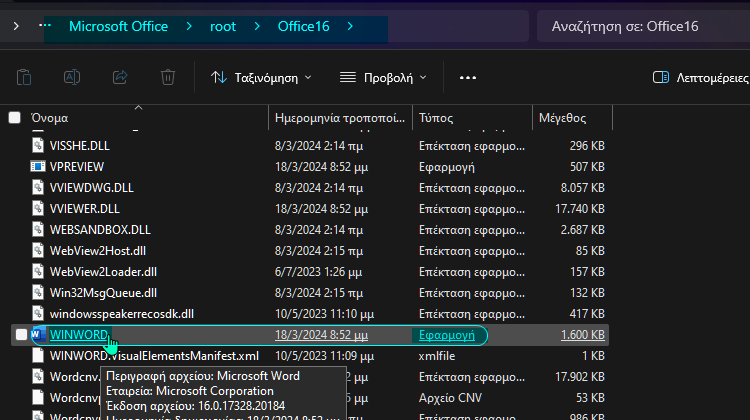Click the WINWORD file name
This screenshot has width=750, height=420.
[79, 335]
